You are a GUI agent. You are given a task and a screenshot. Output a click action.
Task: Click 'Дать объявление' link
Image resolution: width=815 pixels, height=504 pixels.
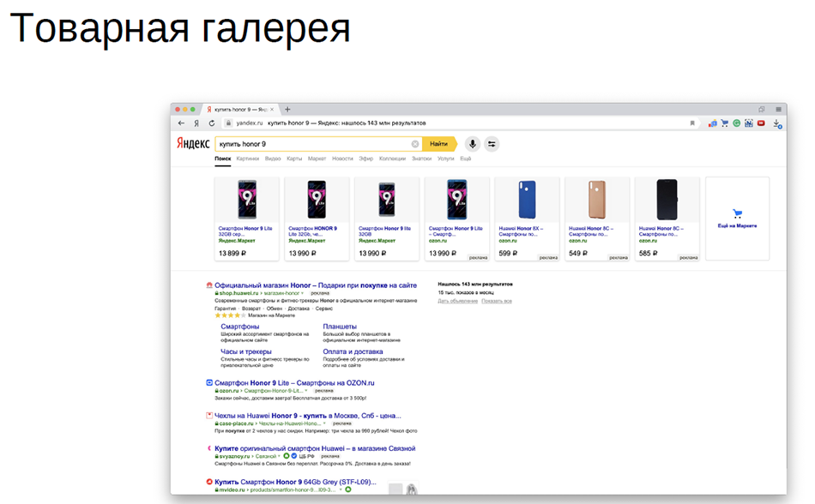(x=457, y=301)
